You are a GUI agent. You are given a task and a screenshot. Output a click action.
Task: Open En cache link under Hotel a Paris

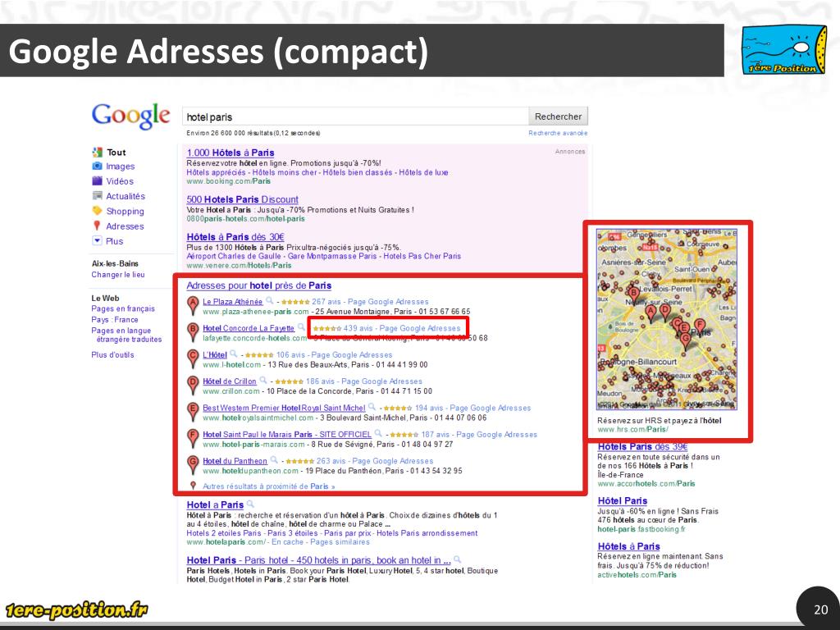[289, 542]
